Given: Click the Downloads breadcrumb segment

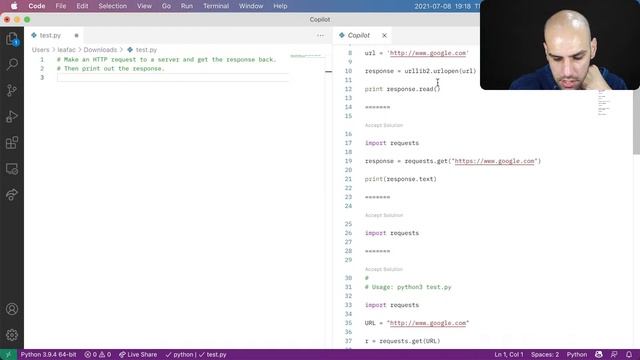Looking at the screenshot, I should pos(100,50).
